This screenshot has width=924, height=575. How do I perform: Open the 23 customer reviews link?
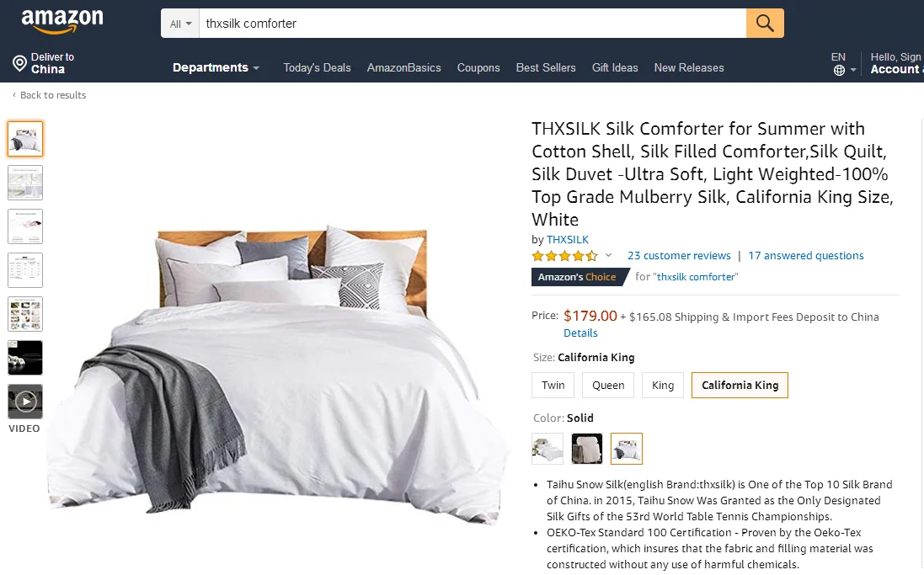coord(679,256)
